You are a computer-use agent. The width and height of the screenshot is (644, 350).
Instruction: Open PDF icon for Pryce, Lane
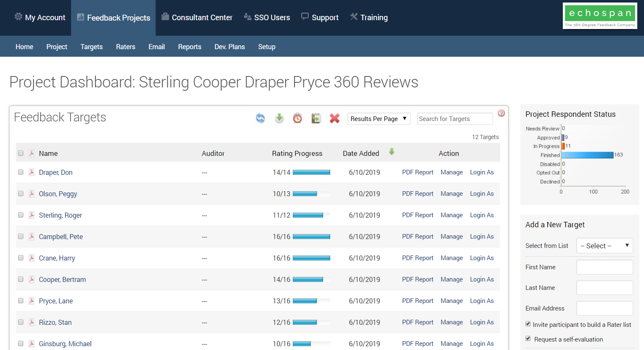32,300
